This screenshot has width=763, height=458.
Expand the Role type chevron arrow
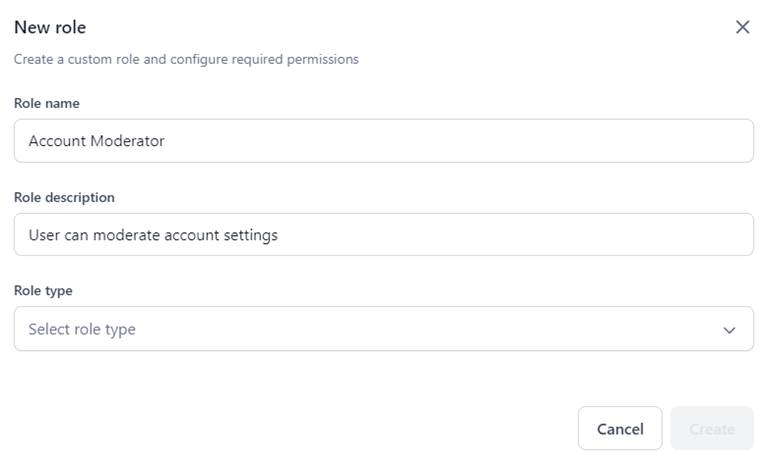click(x=730, y=330)
